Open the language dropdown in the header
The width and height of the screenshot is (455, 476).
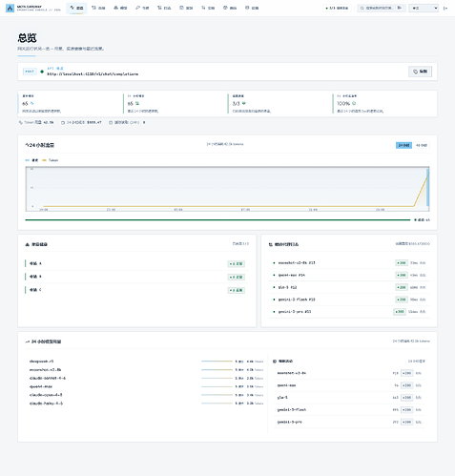point(424,8)
